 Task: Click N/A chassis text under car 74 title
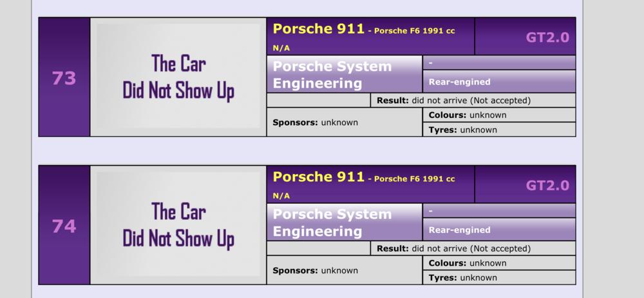(281, 196)
